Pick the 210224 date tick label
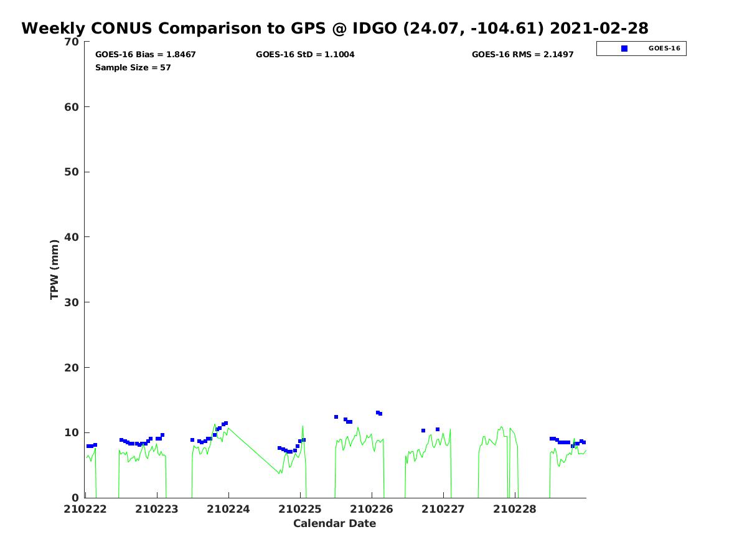 (x=228, y=509)
